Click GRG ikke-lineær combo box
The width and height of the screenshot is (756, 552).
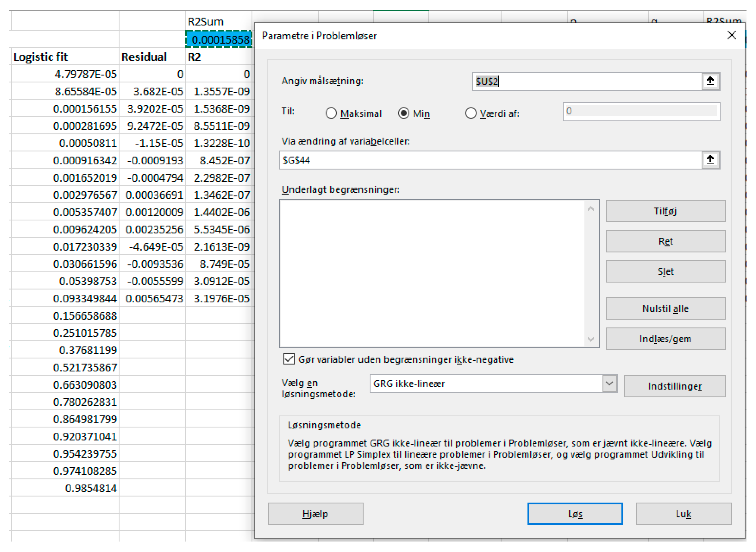coord(486,383)
